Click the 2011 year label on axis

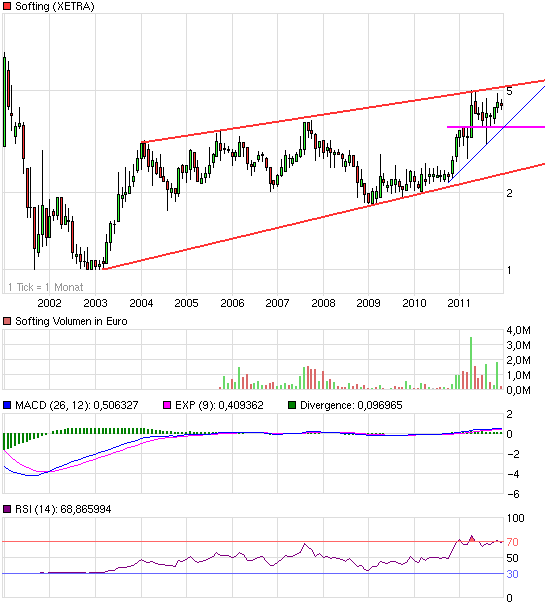459,303
